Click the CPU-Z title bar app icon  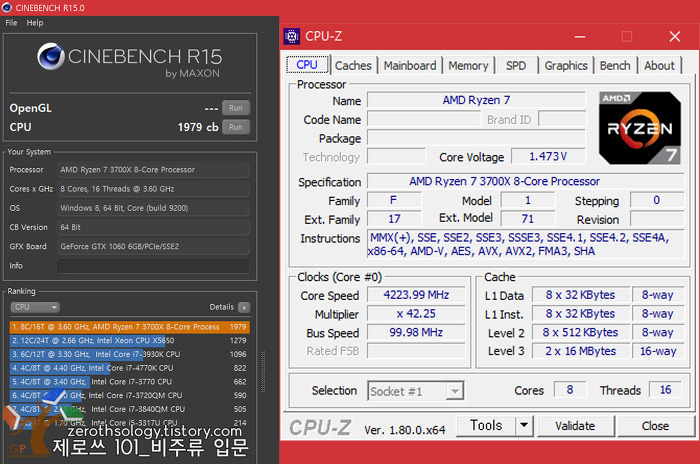pos(292,36)
